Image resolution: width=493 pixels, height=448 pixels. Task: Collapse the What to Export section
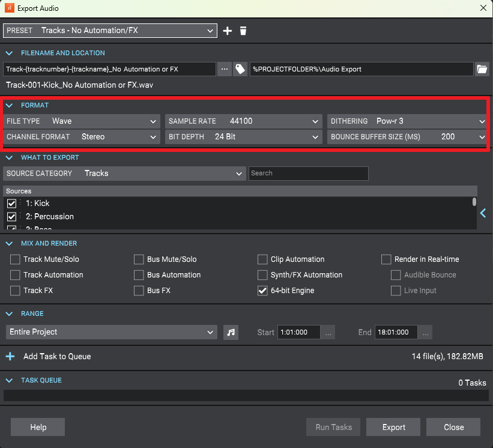10,157
